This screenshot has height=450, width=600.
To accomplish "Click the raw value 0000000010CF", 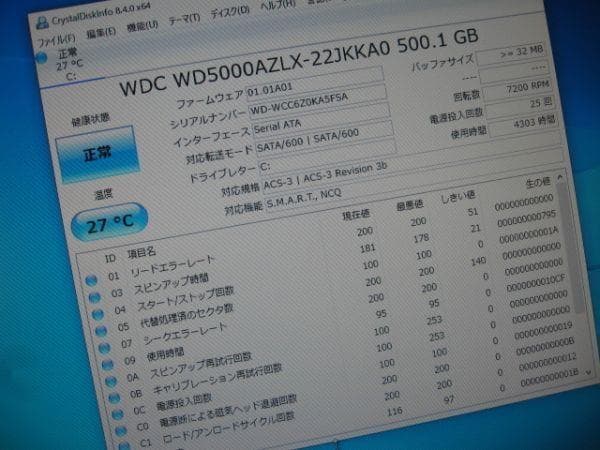I will 536,283.
